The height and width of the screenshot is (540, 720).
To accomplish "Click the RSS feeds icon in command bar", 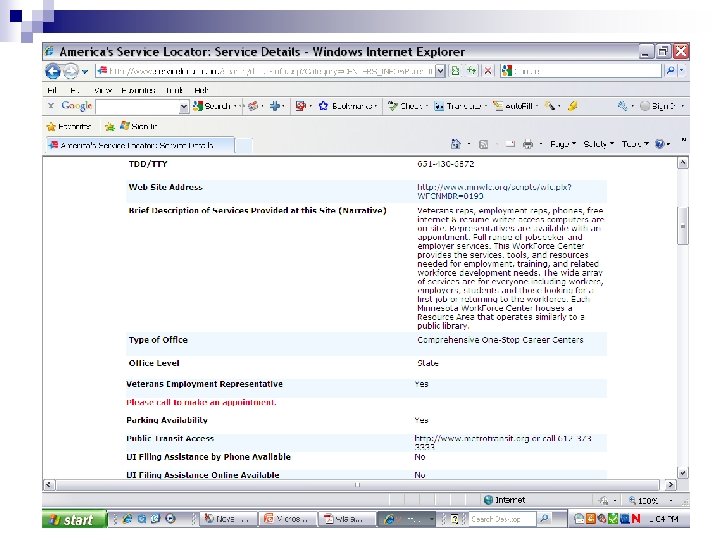I will click(x=484, y=145).
